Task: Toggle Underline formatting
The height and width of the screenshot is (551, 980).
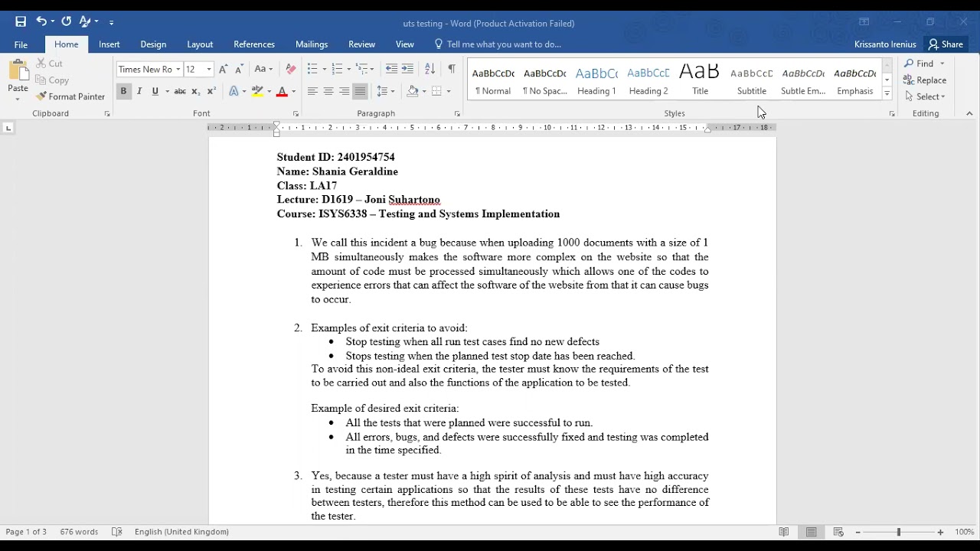Action: (x=155, y=91)
